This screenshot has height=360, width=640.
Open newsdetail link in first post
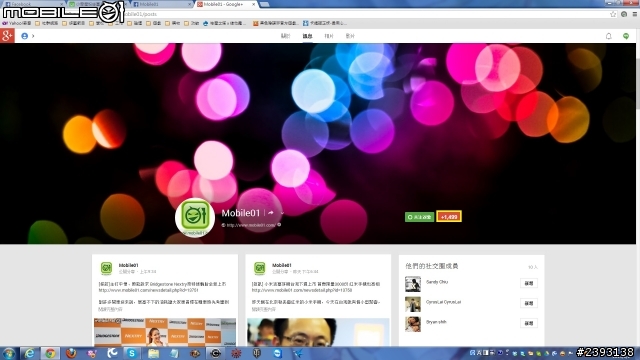pos(149,290)
